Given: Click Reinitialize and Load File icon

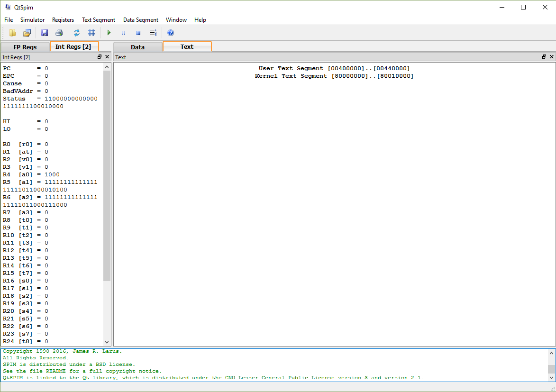Looking at the screenshot, I should [27, 33].
